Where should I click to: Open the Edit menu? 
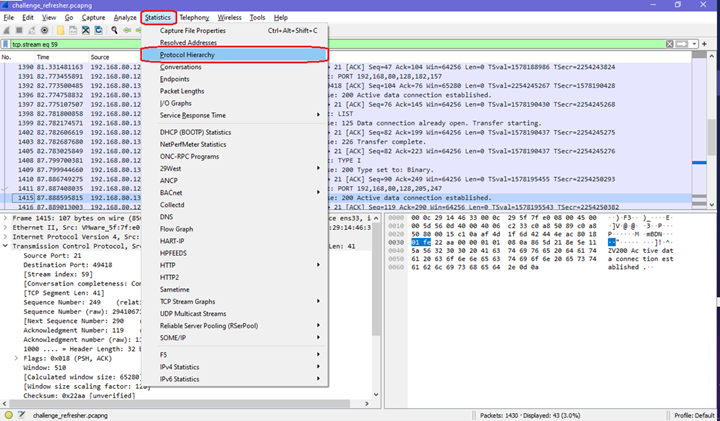point(28,17)
